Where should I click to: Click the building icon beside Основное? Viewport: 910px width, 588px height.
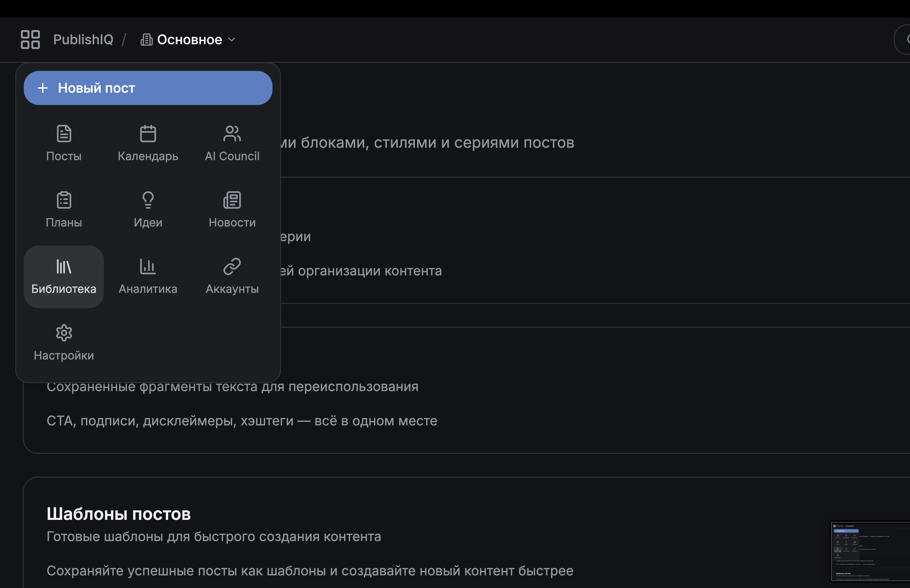147,40
